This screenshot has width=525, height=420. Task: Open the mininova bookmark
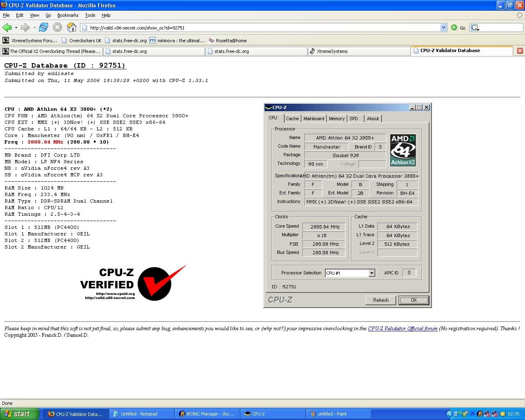coord(177,41)
